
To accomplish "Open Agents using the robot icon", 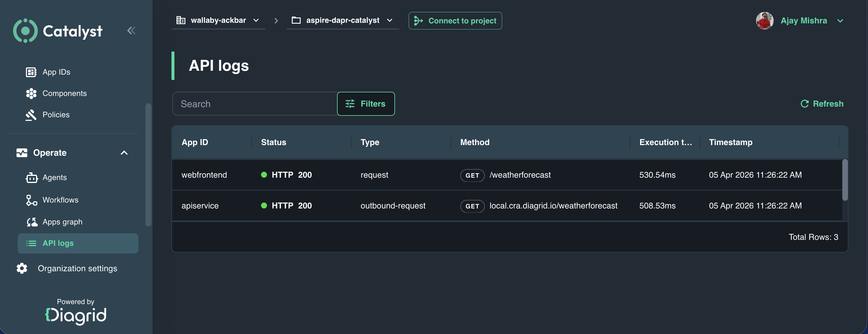I will point(32,177).
